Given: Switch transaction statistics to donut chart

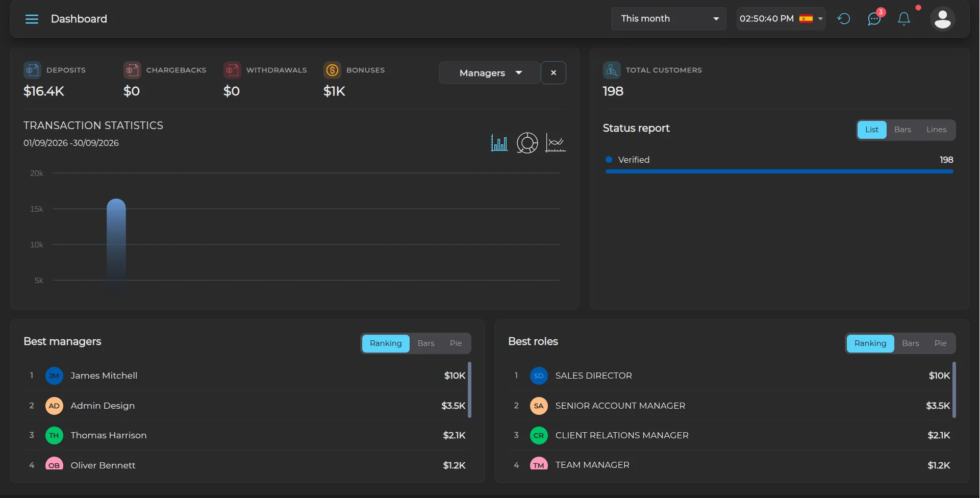Looking at the screenshot, I should pos(527,143).
